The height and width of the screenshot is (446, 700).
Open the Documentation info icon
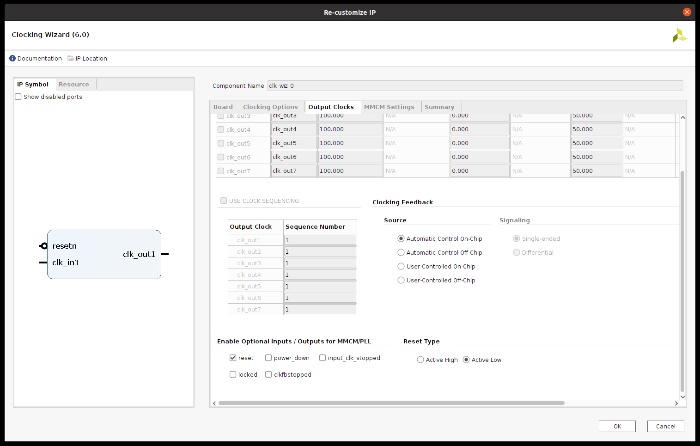[12, 58]
